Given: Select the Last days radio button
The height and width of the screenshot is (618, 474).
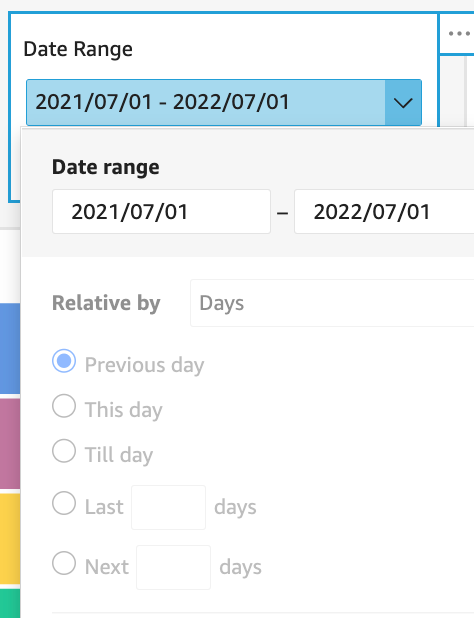Looking at the screenshot, I should 64,503.
